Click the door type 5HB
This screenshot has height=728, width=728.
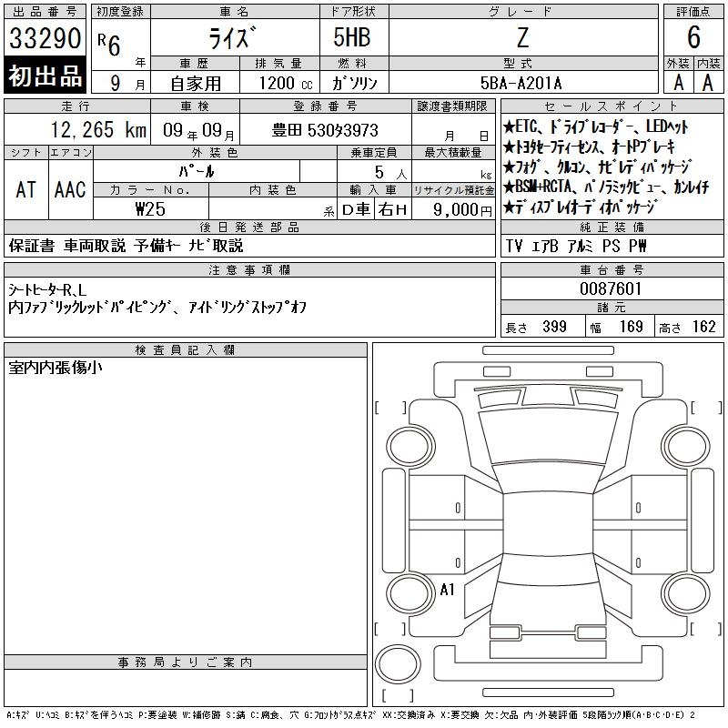(352, 37)
